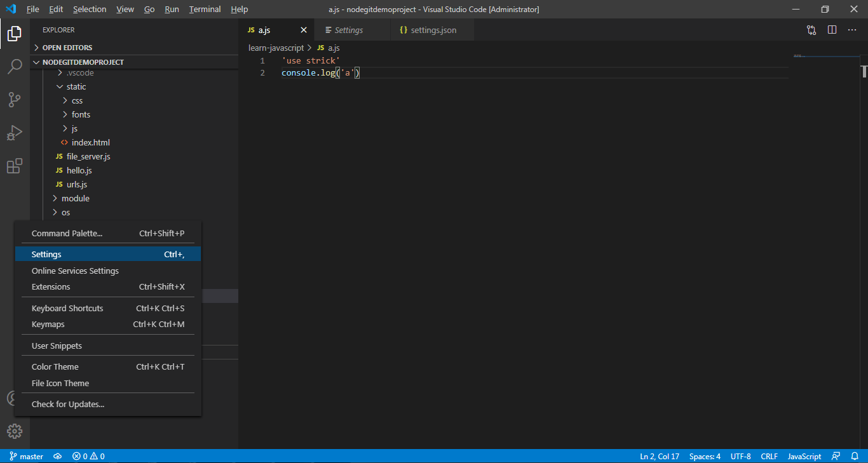Click UTF-8 encoding in status bar
The image size is (868, 463).
tap(740, 456)
